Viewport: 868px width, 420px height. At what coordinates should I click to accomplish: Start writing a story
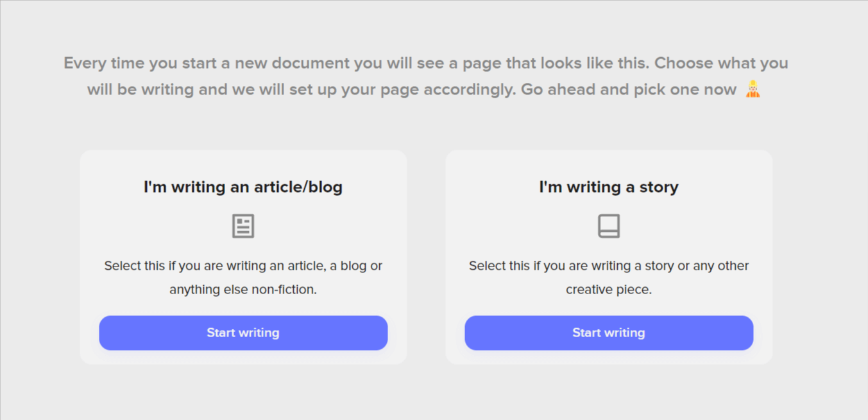pos(609,333)
